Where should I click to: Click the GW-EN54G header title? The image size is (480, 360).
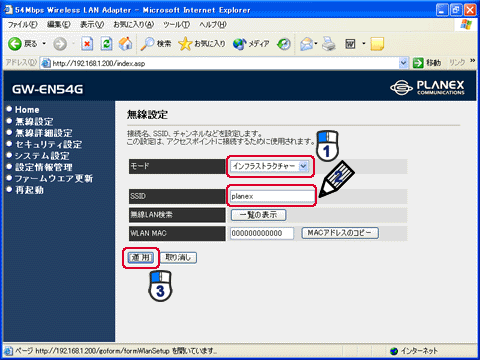(x=47, y=89)
